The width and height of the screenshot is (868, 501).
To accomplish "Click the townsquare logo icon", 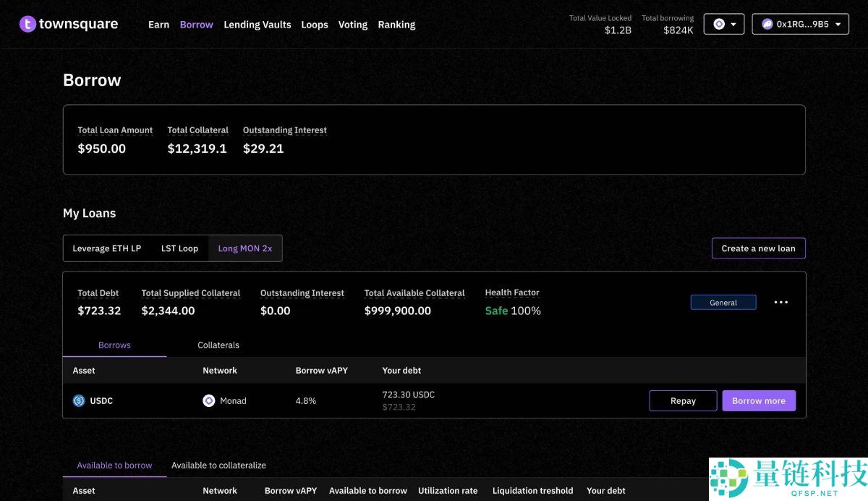I will [27, 24].
